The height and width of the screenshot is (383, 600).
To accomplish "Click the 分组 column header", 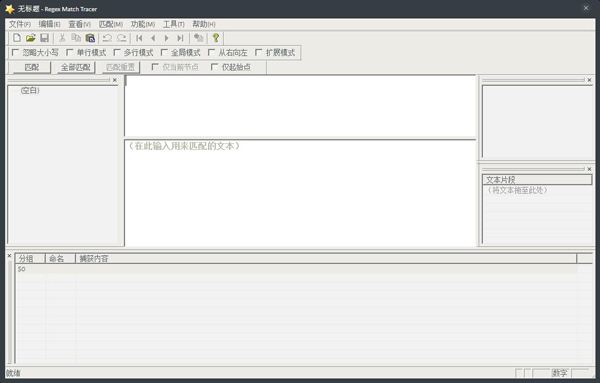I will (x=30, y=259).
